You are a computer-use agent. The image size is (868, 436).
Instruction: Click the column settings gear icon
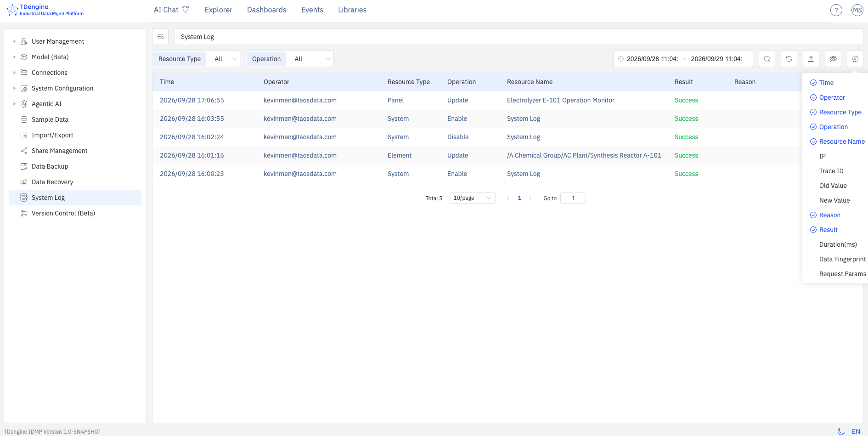(x=855, y=59)
